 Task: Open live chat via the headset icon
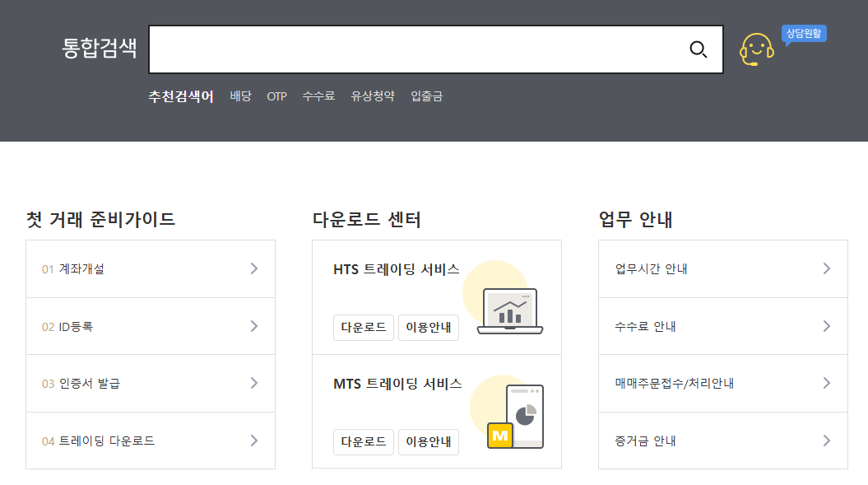tap(756, 49)
